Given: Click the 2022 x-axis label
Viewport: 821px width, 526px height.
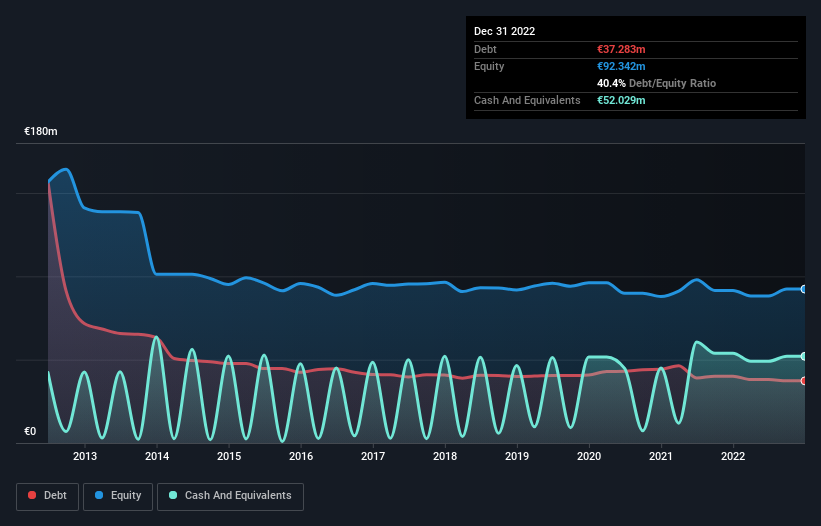Looking at the screenshot, I should point(733,456).
